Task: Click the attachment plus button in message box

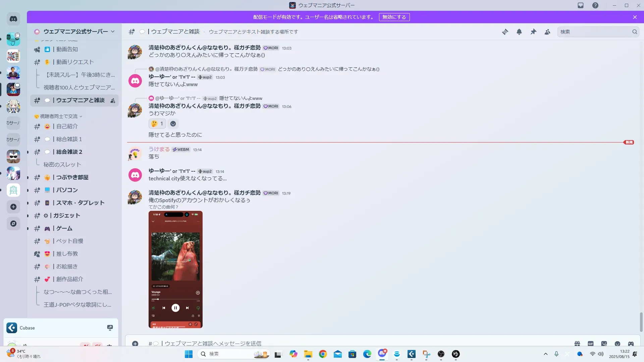Action: coord(135,344)
